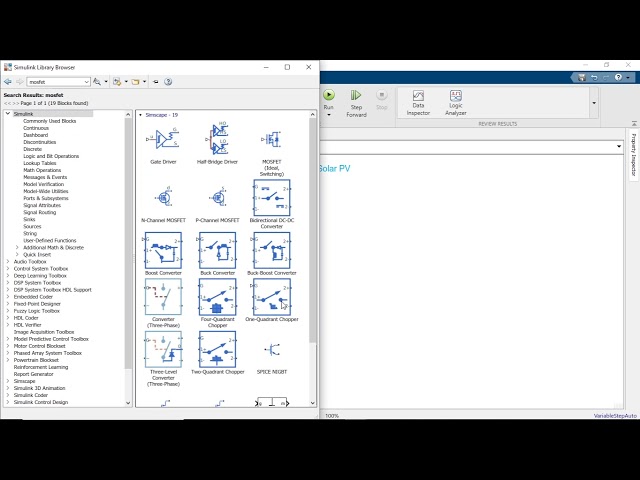The height and width of the screenshot is (480, 640).
Task: Select the P-Channel MOSFET block
Action: click(218, 198)
